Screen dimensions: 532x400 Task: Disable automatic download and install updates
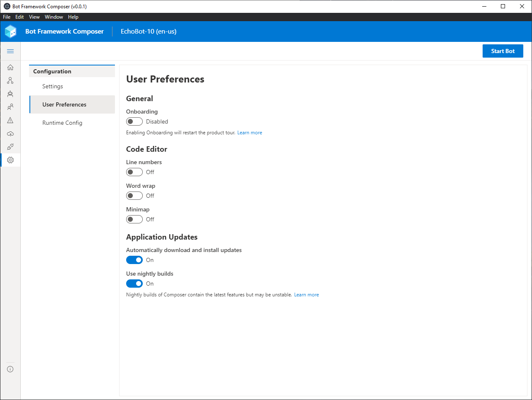[x=134, y=260]
